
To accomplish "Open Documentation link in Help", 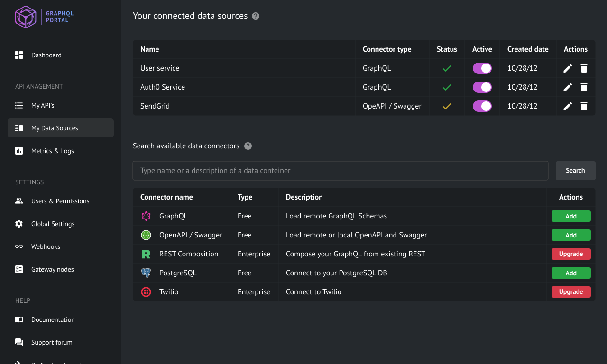I will [61, 319].
